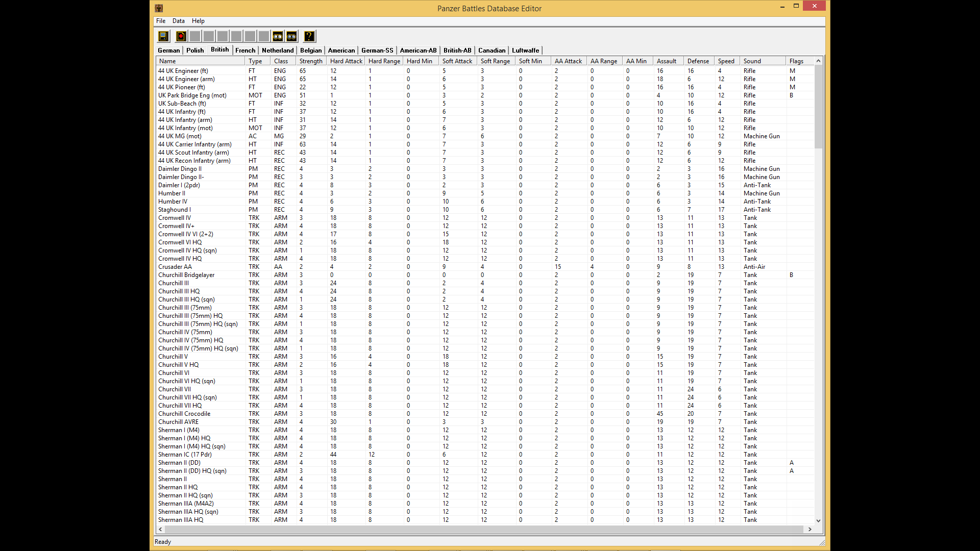Click the Soft Attack column header
980x551 pixels.
pos(458,61)
